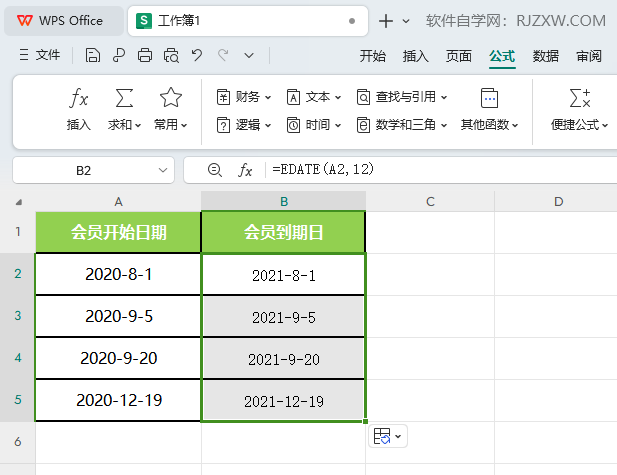Open the paste options dropdown below table
The image size is (617, 475).
(389, 436)
